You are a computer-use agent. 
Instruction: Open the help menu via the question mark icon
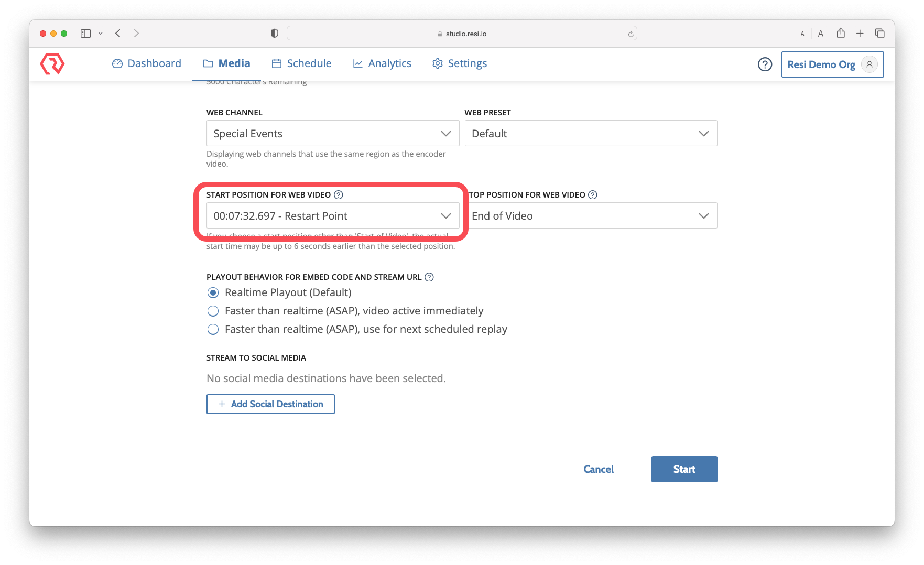[x=765, y=64]
